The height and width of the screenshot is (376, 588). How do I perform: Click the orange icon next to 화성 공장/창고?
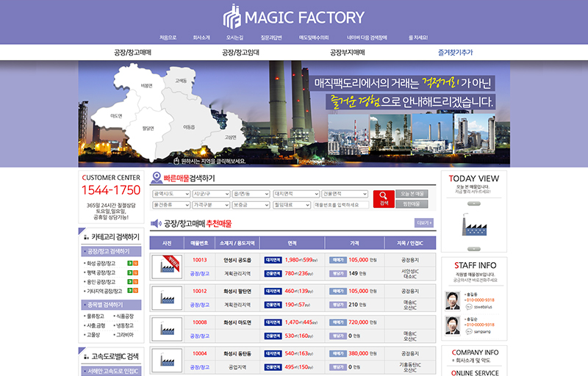(x=136, y=264)
